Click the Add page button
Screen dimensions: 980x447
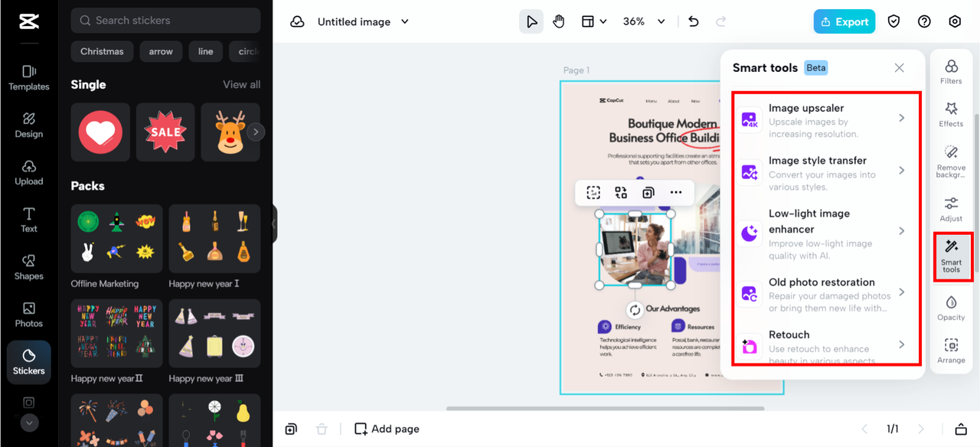[x=387, y=429]
